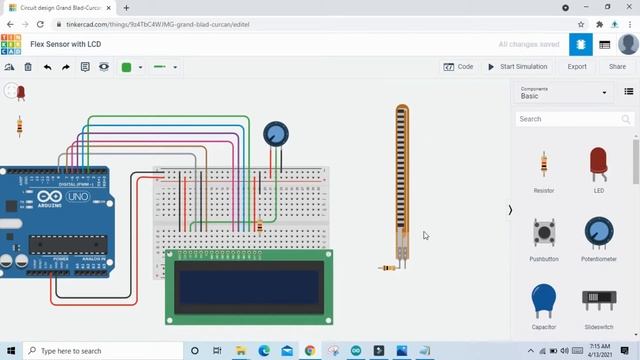Go back in the browser
The width and height of the screenshot is (640, 360).
pyautogui.click(x=10, y=24)
